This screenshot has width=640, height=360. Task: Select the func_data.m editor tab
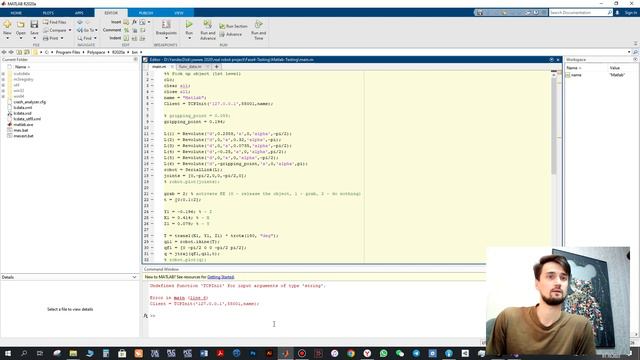[x=190, y=67]
